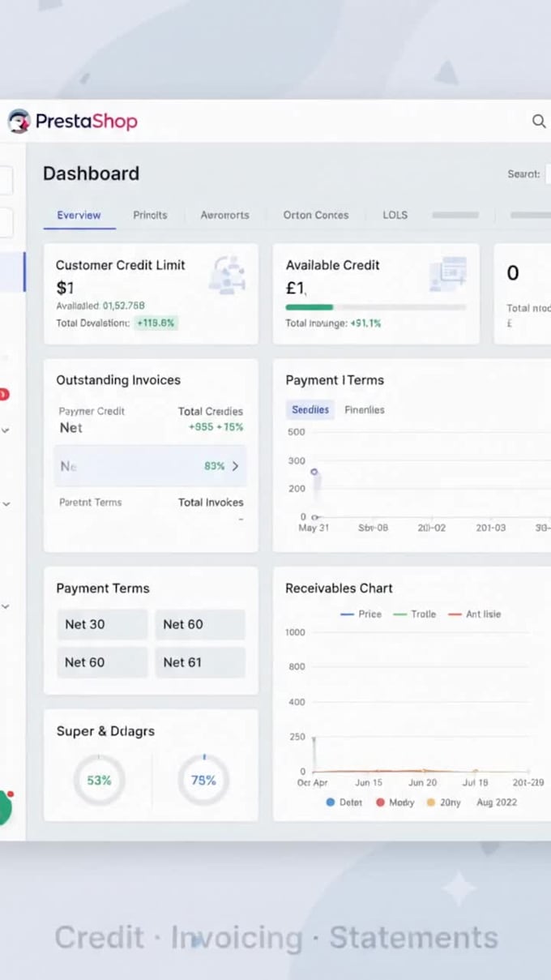Click the data point on Payment Terms chart
The width and height of the screenshot is (551, 980).
point(314,472)
